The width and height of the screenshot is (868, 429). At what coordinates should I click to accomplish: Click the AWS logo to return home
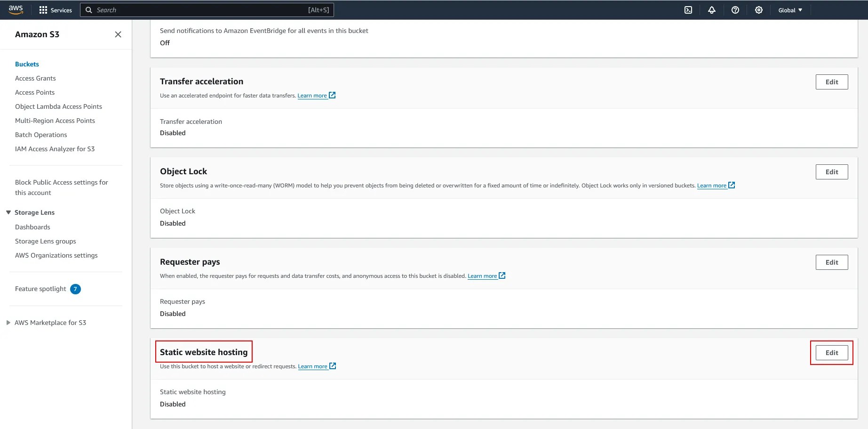[16, 9]
